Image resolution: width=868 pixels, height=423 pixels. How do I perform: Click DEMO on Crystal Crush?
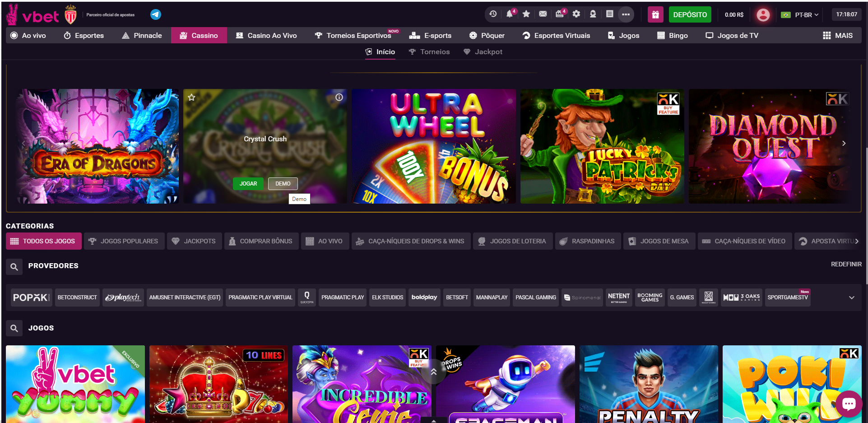(283, 184)
